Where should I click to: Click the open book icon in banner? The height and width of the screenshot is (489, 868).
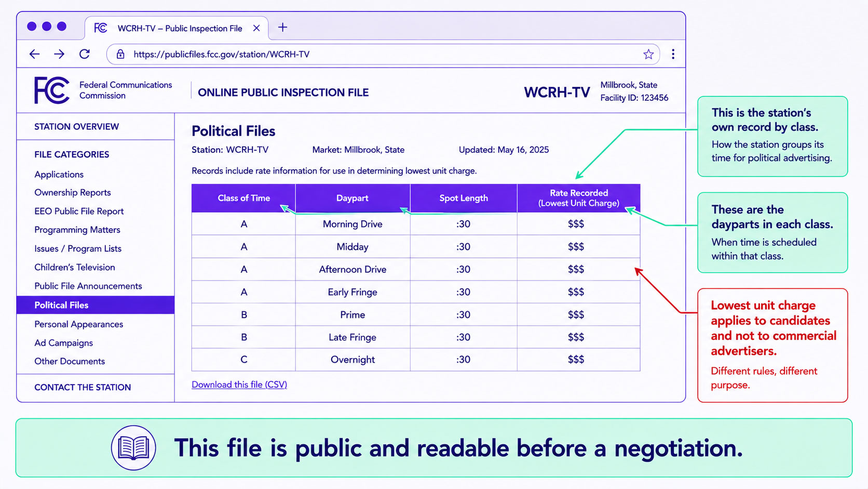pyautogui.click(x=133, y=448)
